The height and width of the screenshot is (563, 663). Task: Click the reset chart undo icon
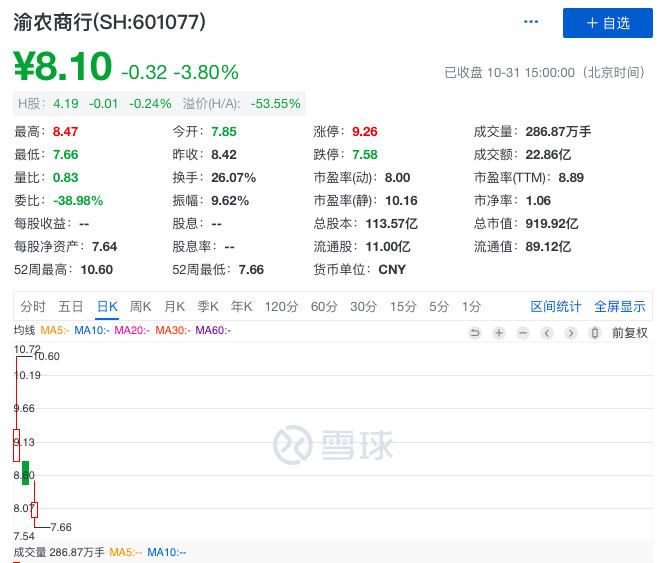[475, 333]
